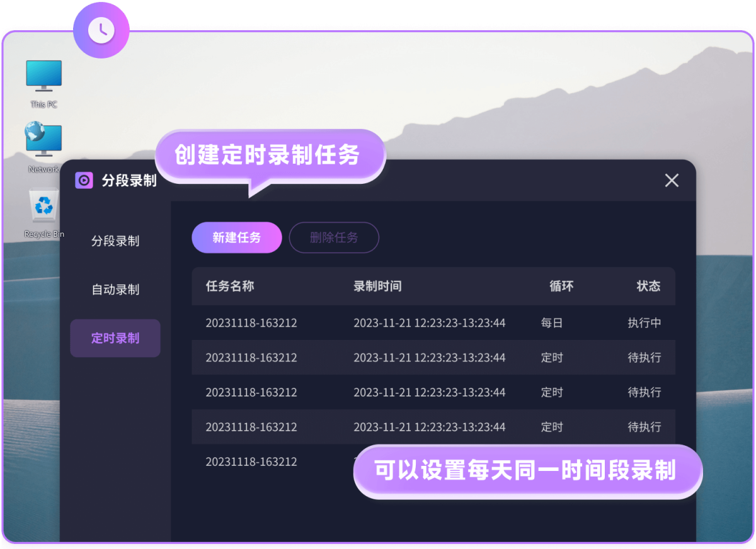Image resolution: width=756 pixels, height=549 pixels.
Task: Click the recorder app logo in title bar
Action: click(x=84, y=181)
